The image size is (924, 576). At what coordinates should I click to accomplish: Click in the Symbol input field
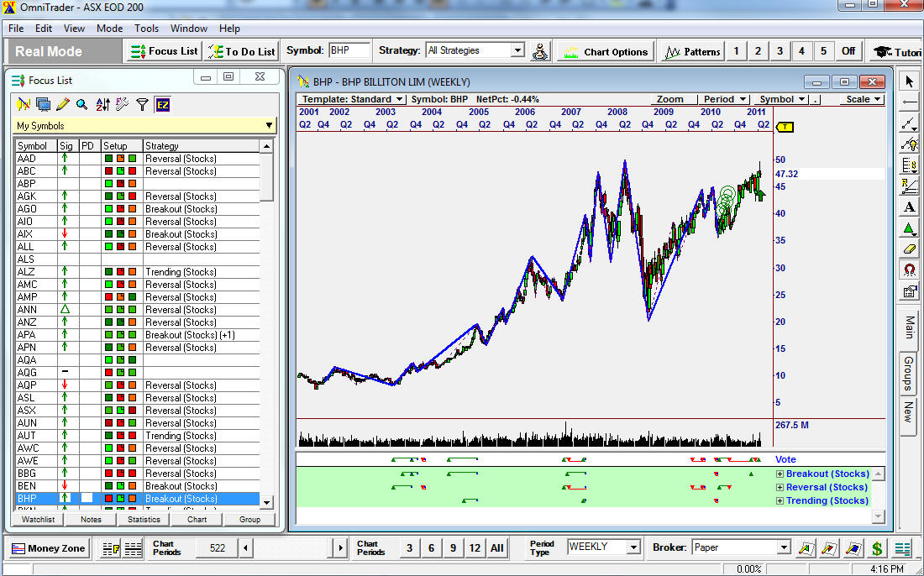pos(349,50)
